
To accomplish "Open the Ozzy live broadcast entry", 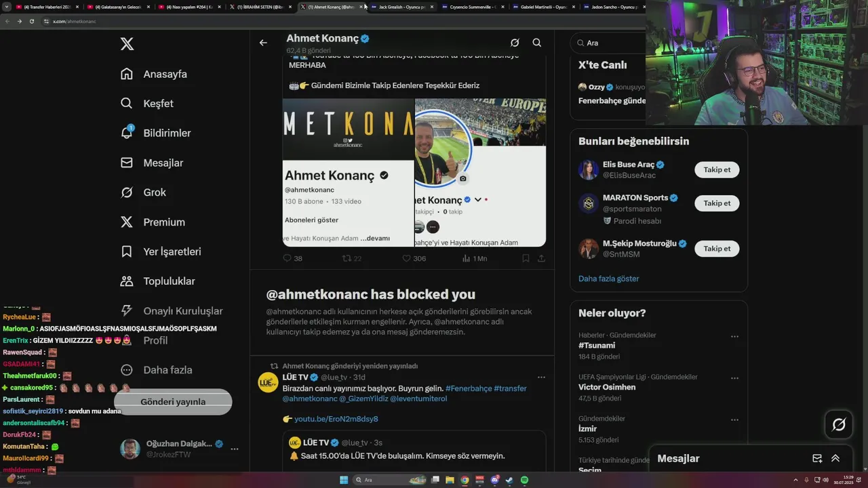I will [x=612, y=94].
